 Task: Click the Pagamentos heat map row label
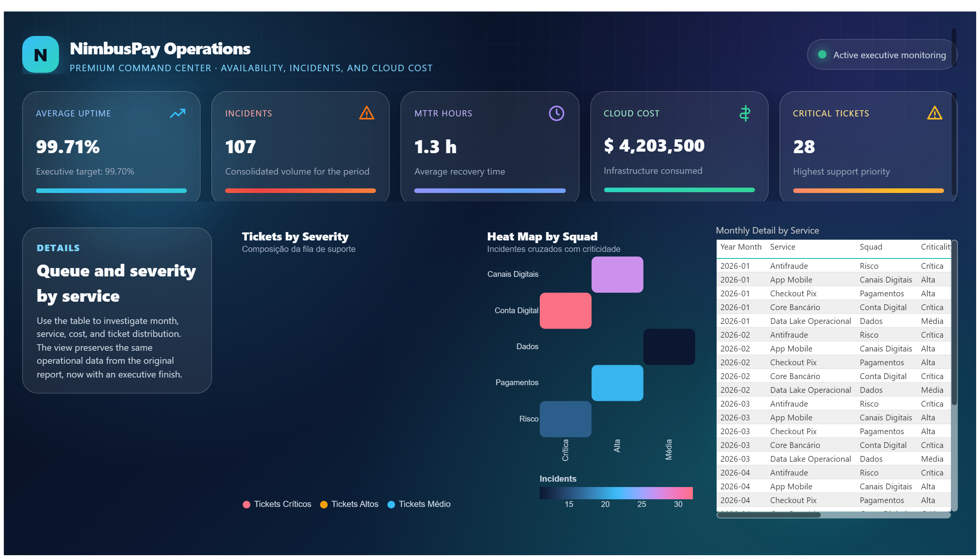[x=517, y=382]
